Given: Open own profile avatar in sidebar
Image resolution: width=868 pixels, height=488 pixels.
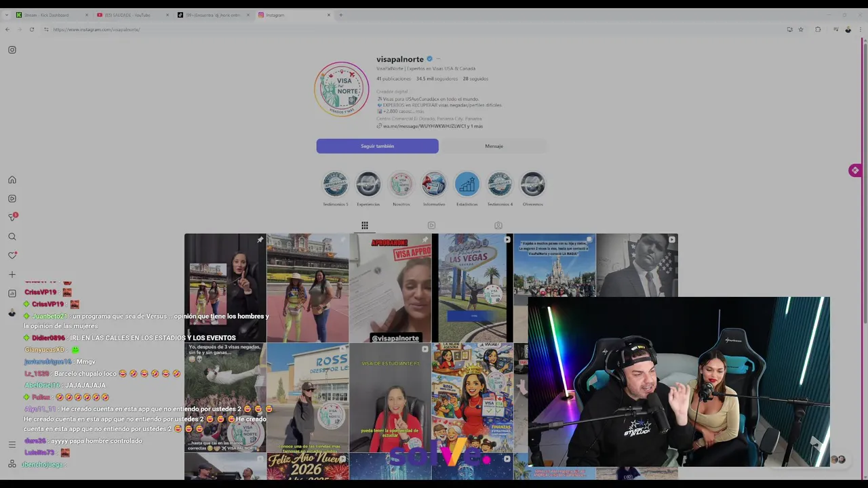Looking at the screenshot, I should pyautogui.click(x=12, y=312).
